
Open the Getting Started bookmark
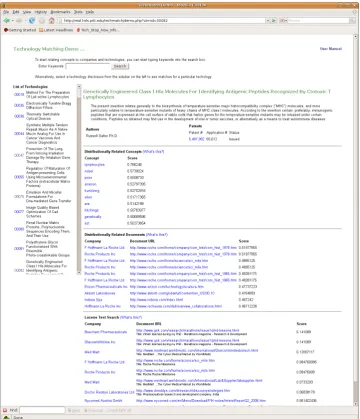(20, 30)
